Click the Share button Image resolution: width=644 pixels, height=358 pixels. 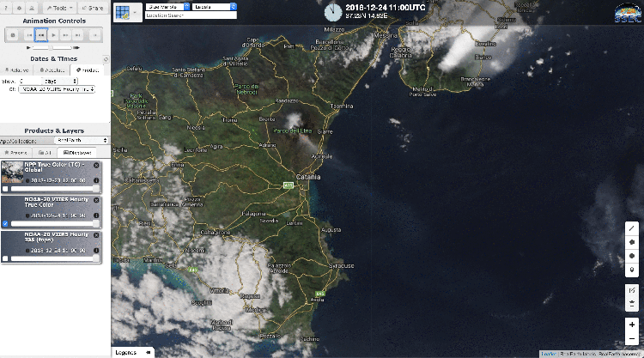pyautogui.click(x=93, y=6)
